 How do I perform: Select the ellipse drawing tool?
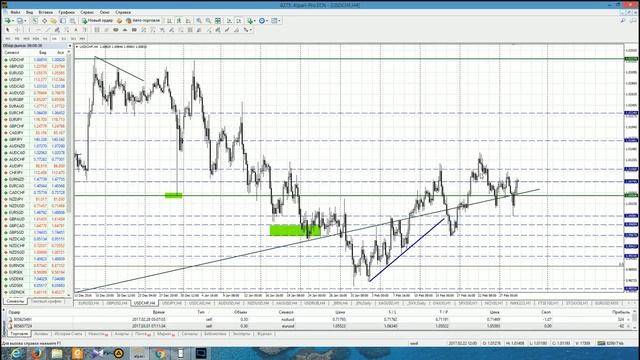(x=116, y=30)
